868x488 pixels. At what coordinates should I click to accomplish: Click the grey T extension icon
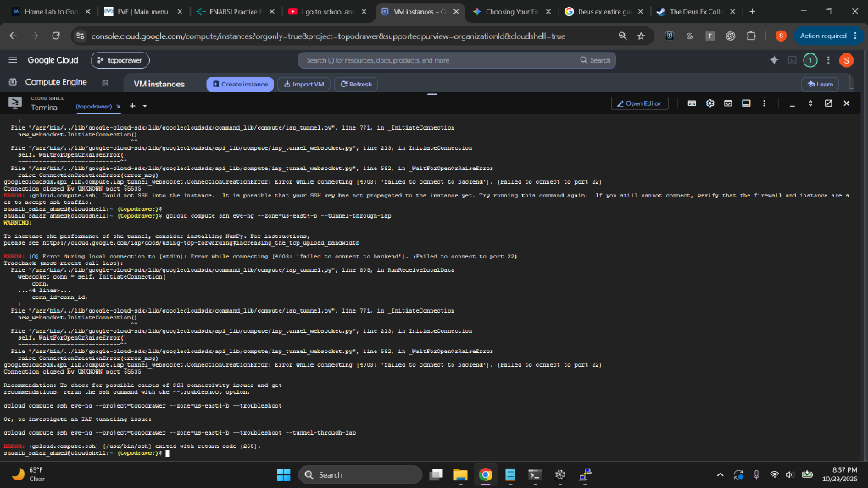coord(709,36)
